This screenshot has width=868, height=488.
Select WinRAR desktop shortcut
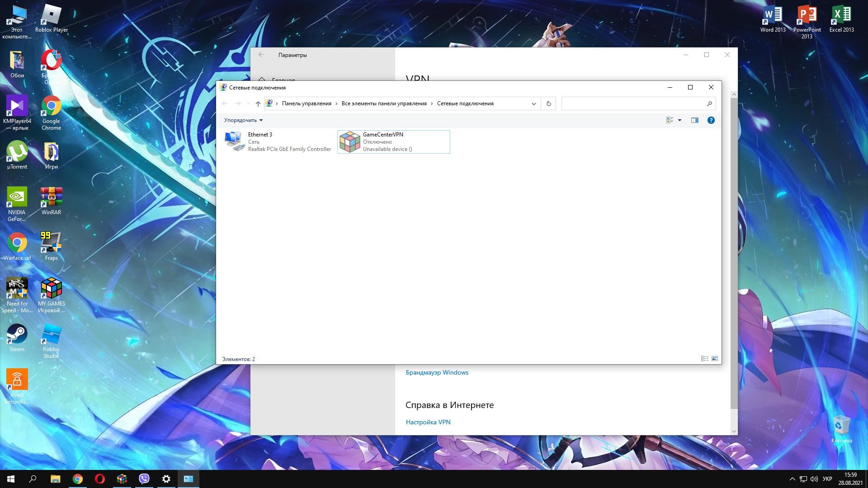51,201
